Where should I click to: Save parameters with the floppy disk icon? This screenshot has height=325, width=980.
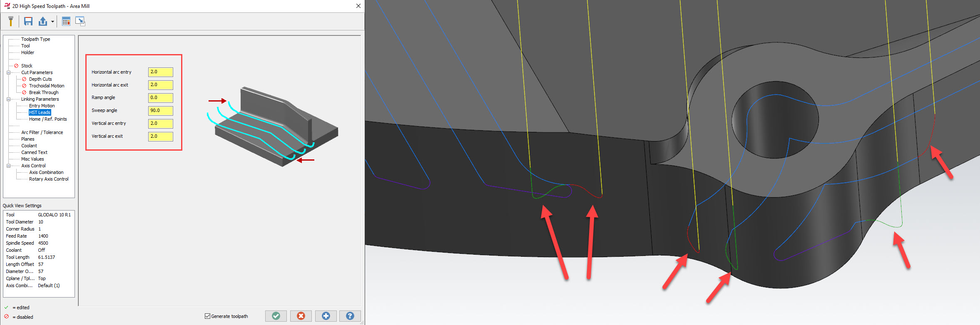pyautogui.click(x=28, y=21)
